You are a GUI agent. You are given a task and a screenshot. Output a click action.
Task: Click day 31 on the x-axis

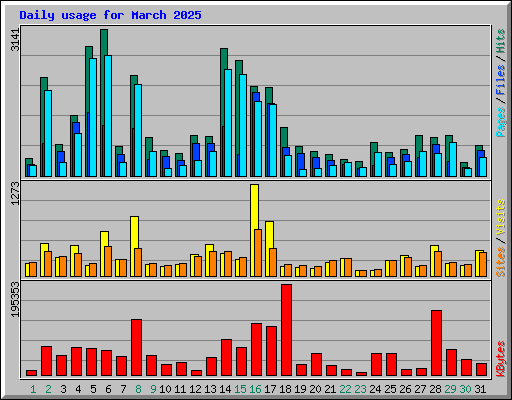click(480, 389)
